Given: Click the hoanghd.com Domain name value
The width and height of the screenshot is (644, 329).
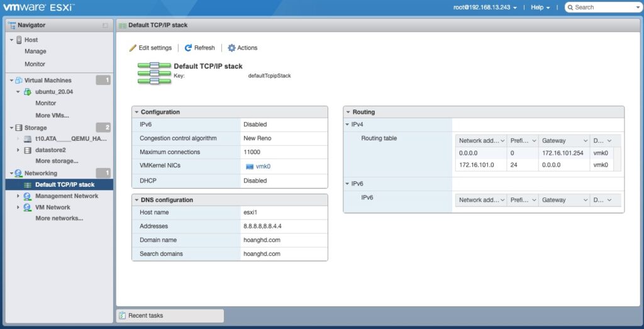Looking at the screenshot, I should tap(262, 240).
